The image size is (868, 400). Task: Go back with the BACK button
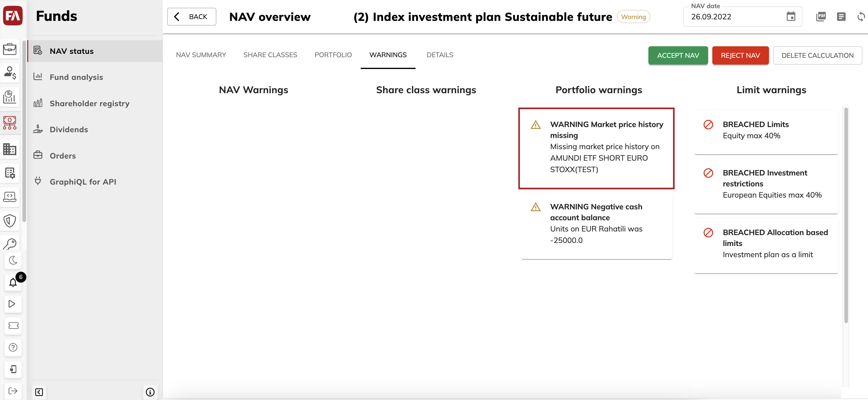pyautogui.click(x=191, y=17)
